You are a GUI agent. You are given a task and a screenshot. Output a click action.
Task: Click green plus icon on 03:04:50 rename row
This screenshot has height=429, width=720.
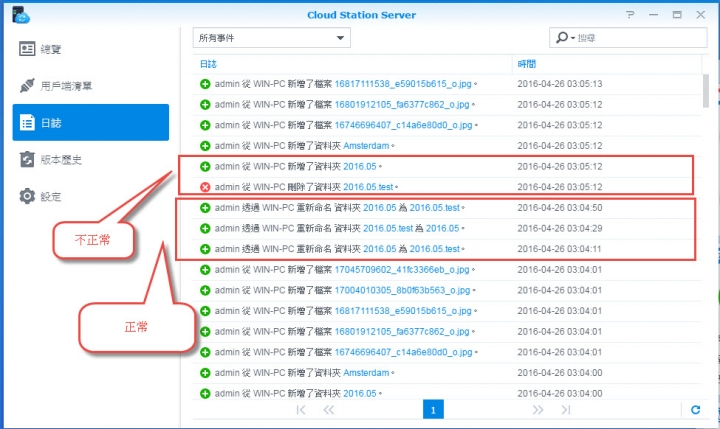pyautogui.click(x=205, y=208)
